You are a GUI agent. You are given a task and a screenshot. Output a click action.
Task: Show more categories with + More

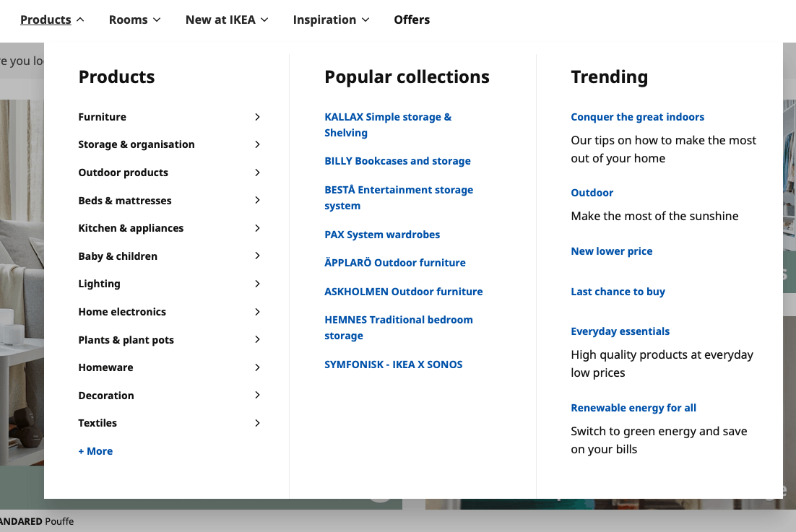(x=95, y=451)
